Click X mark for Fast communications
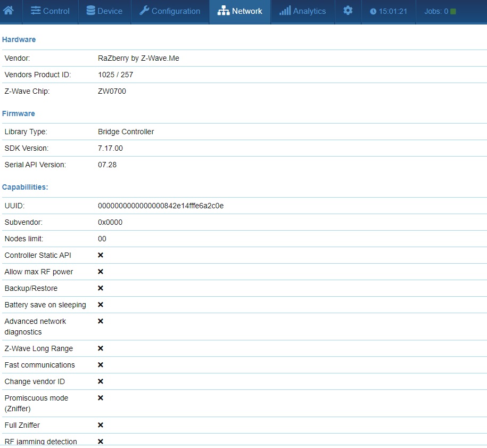The height and width of the screenshot is (448, 487). [x=101, y=365]
